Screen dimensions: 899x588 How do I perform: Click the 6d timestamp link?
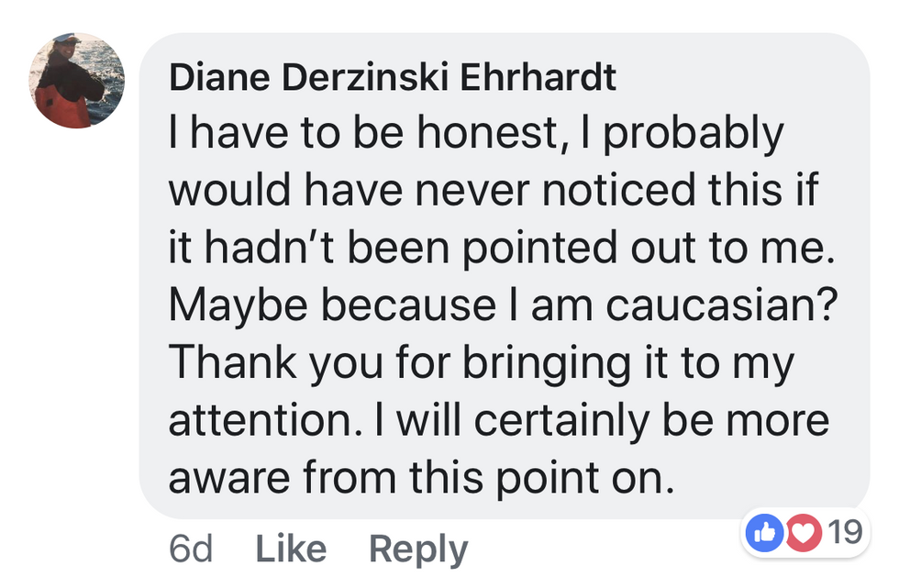click(x=191, y=549)
